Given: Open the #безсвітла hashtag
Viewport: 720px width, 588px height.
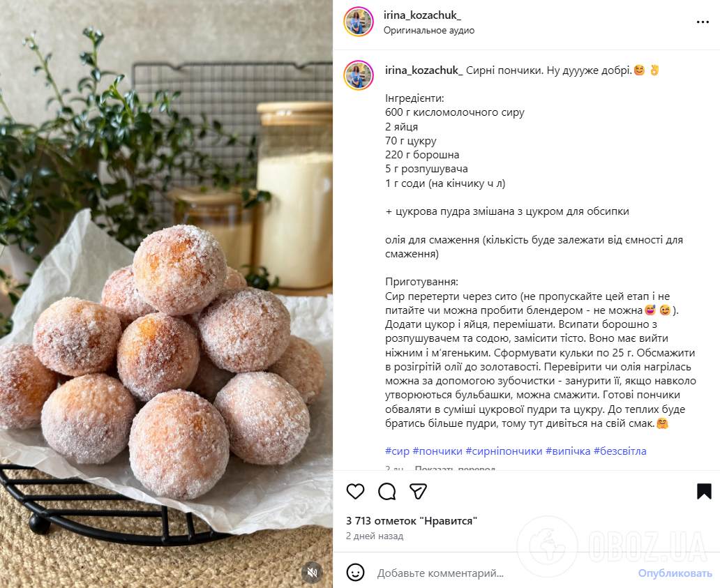Looking at the screenshot, I should pos(620,451).
